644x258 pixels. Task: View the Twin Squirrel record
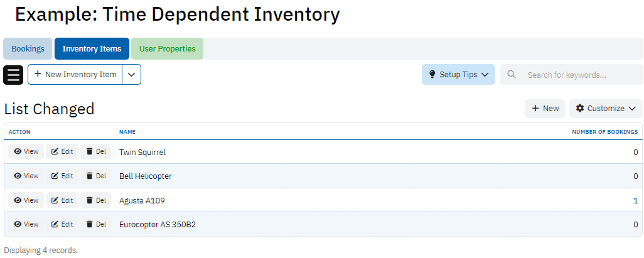(26, 151)
